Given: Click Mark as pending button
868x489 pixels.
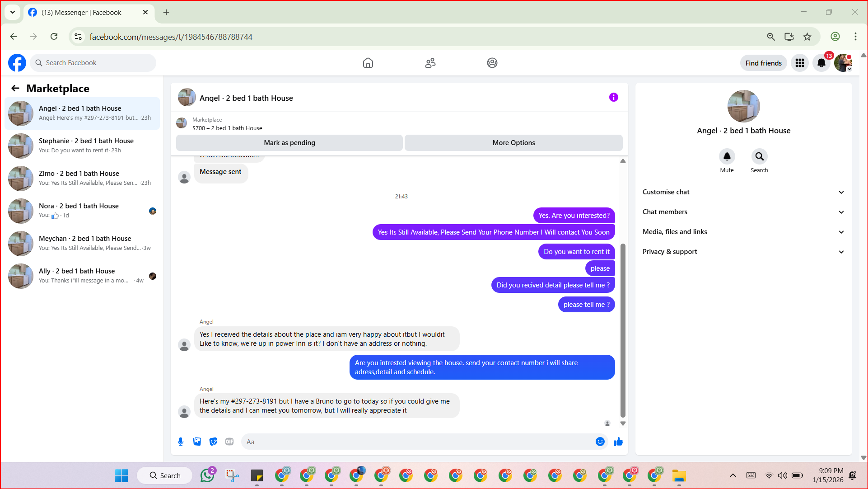Looking at the screenshot, I should [289, 143].
